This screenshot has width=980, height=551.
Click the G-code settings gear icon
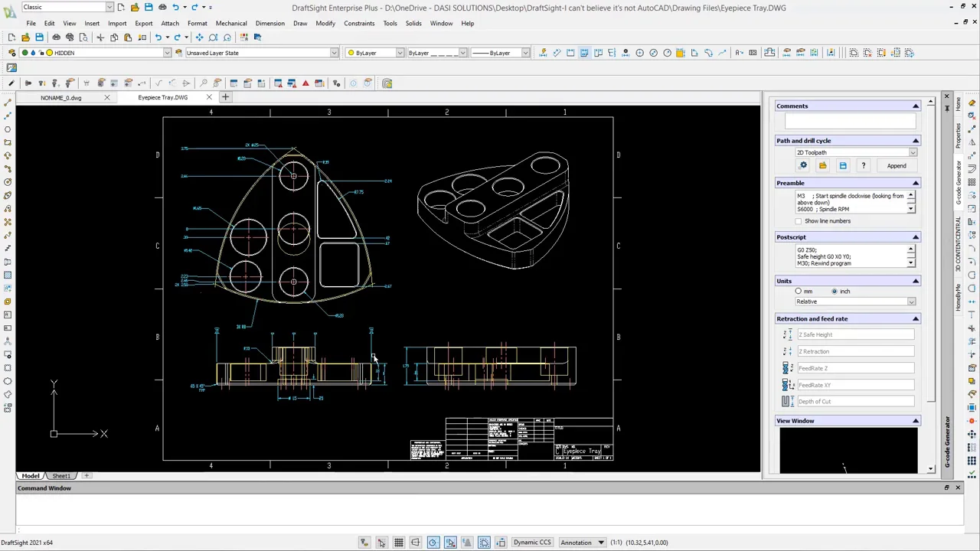tap(803, 166)
